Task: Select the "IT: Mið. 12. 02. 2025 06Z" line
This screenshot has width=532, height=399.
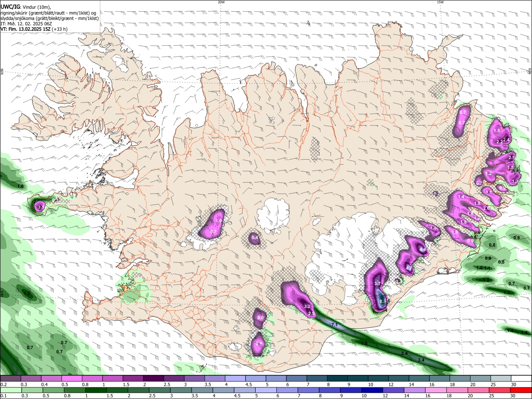Action: (x=26, y=24)
